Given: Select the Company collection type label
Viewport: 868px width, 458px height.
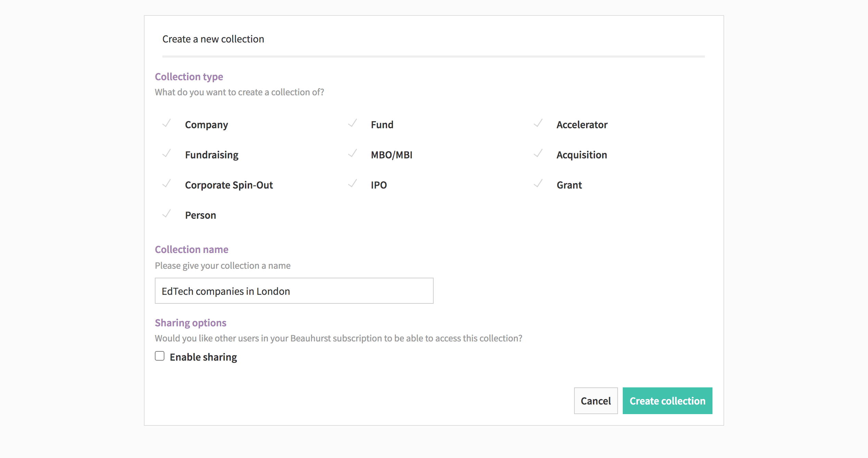Looking at the screenshot, I should 207,125.
